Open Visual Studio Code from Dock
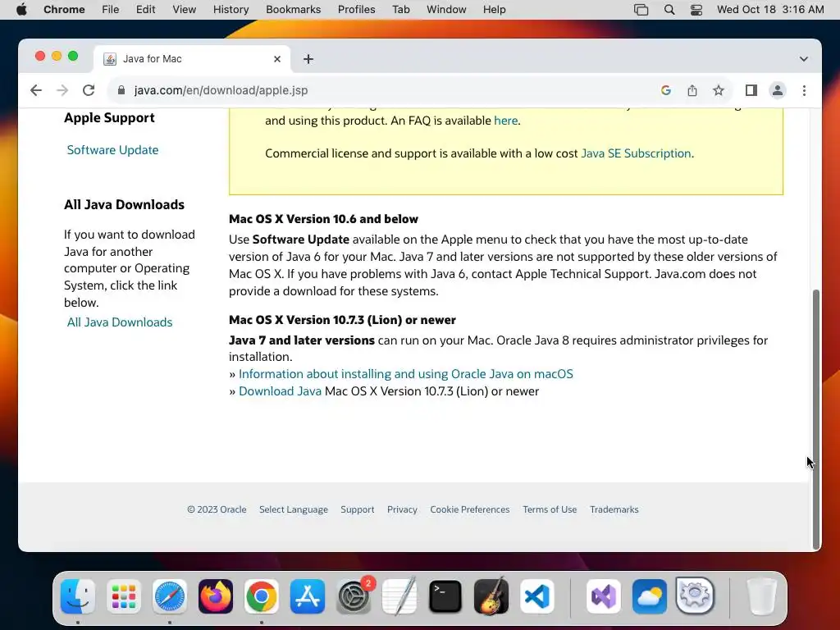 [x=537, y=596]
